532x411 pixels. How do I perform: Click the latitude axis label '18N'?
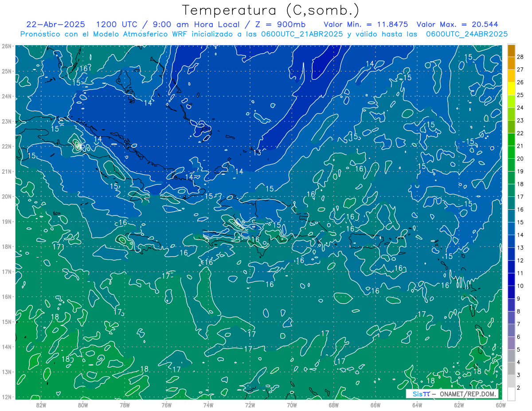pos(7,247)
